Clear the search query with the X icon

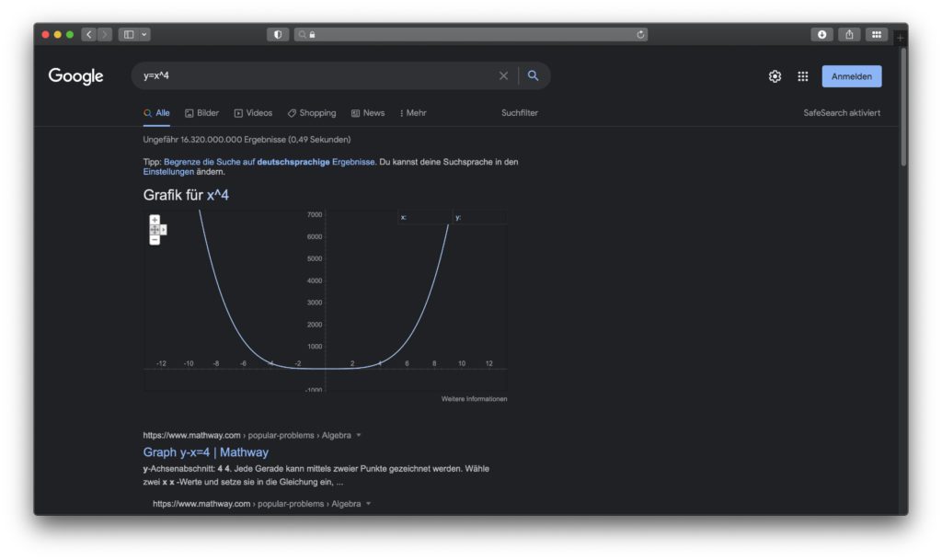(x=503, y=76)
